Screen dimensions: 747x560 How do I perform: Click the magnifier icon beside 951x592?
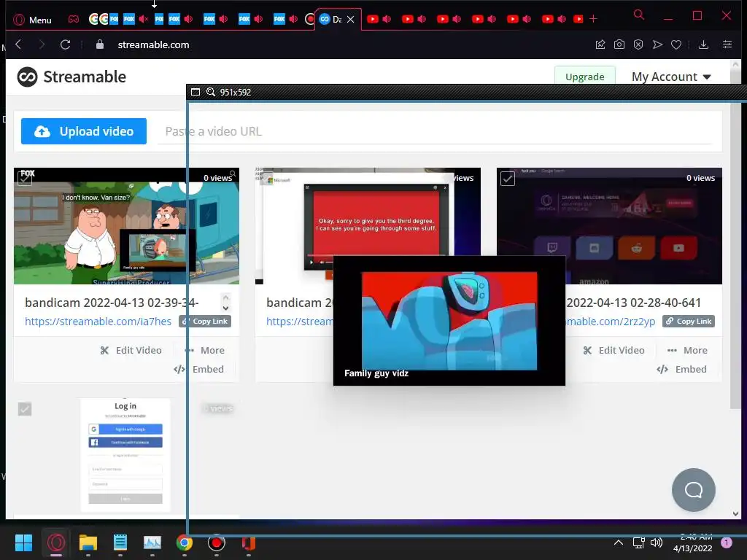[x=211, y=92]
